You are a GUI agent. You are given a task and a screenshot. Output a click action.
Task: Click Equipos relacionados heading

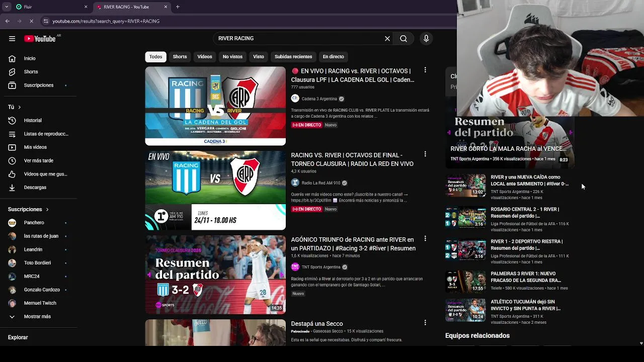[x=477, y=335]
